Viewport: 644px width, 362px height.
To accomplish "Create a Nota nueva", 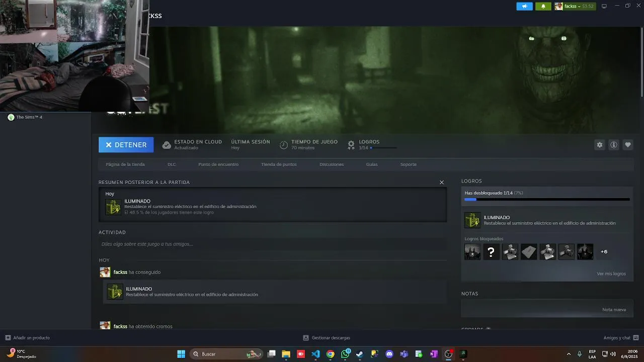I will click(614, 310).
